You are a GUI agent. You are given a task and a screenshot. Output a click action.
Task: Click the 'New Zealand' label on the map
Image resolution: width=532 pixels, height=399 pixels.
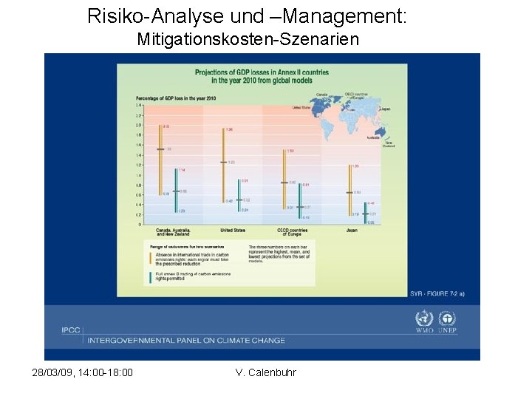(389, 145)
